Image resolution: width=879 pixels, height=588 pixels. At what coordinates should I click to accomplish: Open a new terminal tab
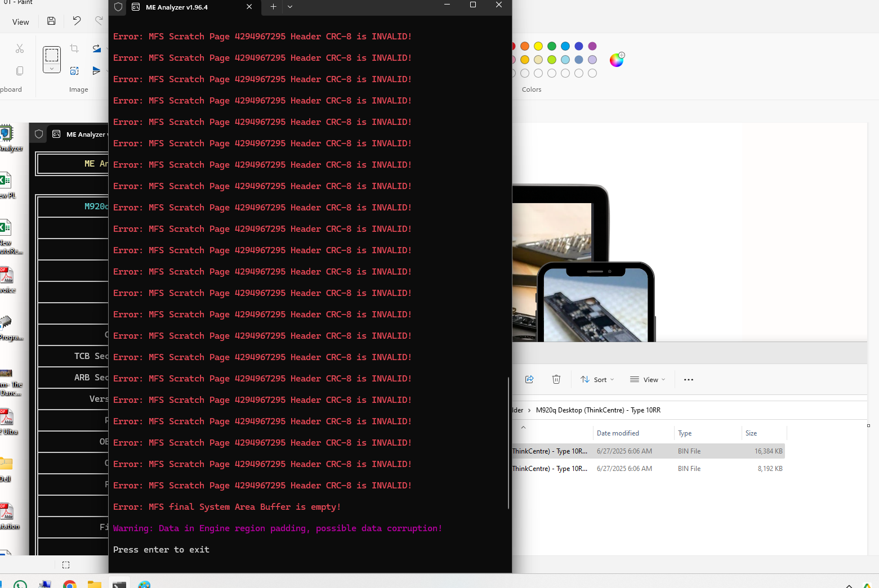273,7
